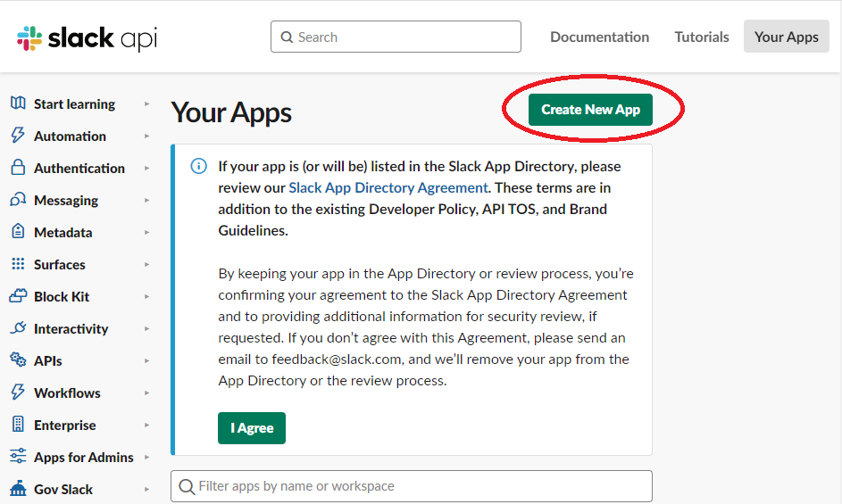The width and height of the screenshot is (842, 504).
Task: Click the Messaging chat bubbles icon
Action: pyautogui.click(x=18, y=200)
